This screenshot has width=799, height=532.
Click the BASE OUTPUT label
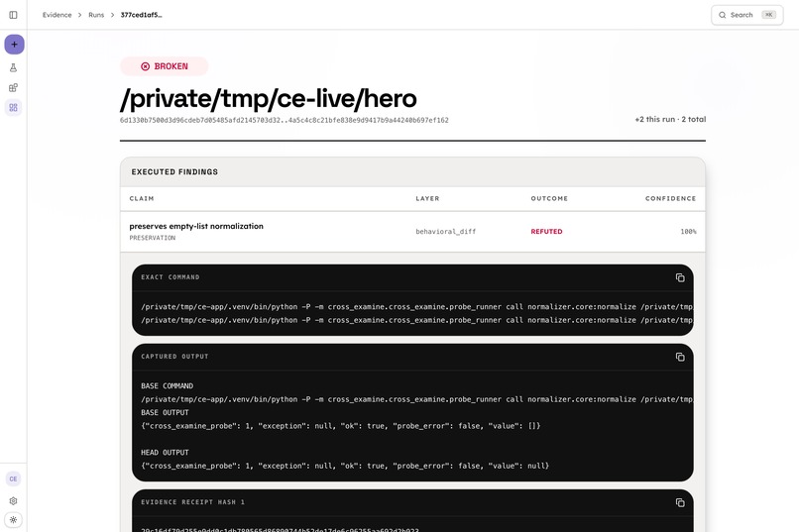click(x=165, y=412)
